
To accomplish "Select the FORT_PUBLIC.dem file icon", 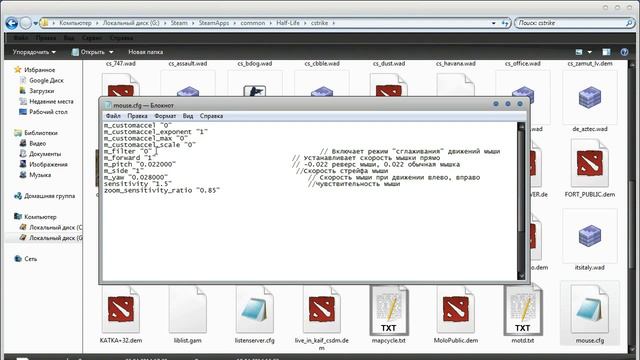I will click(590, 163).
